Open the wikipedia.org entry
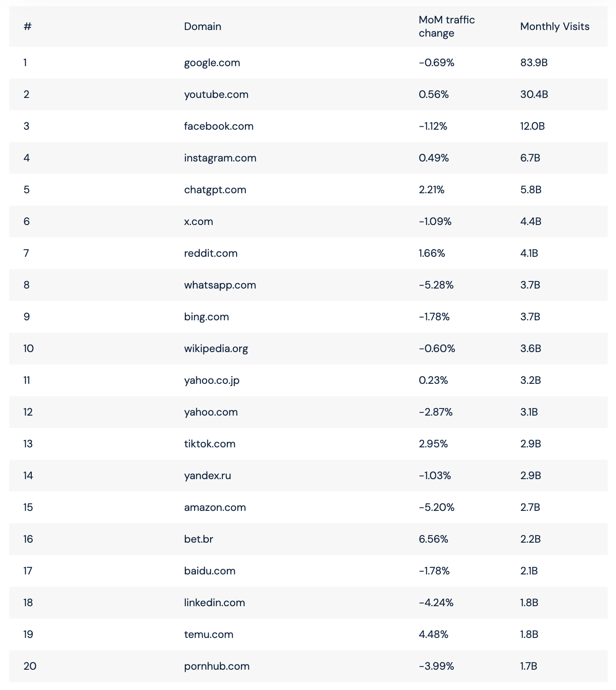616x690 pixels. (x=216, y=349)
